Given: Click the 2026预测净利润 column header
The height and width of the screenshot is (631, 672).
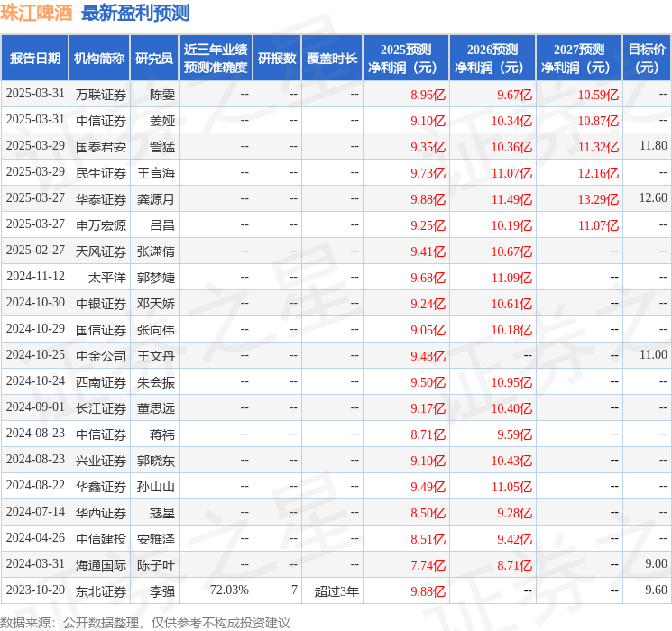Looking at the screenshot, I should click(492, 59).
